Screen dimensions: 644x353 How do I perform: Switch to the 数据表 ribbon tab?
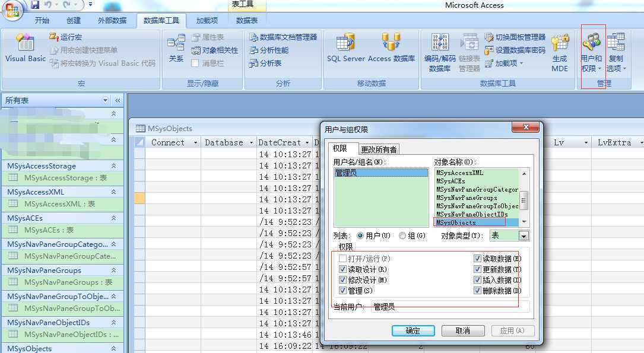[x=247, y=21]
